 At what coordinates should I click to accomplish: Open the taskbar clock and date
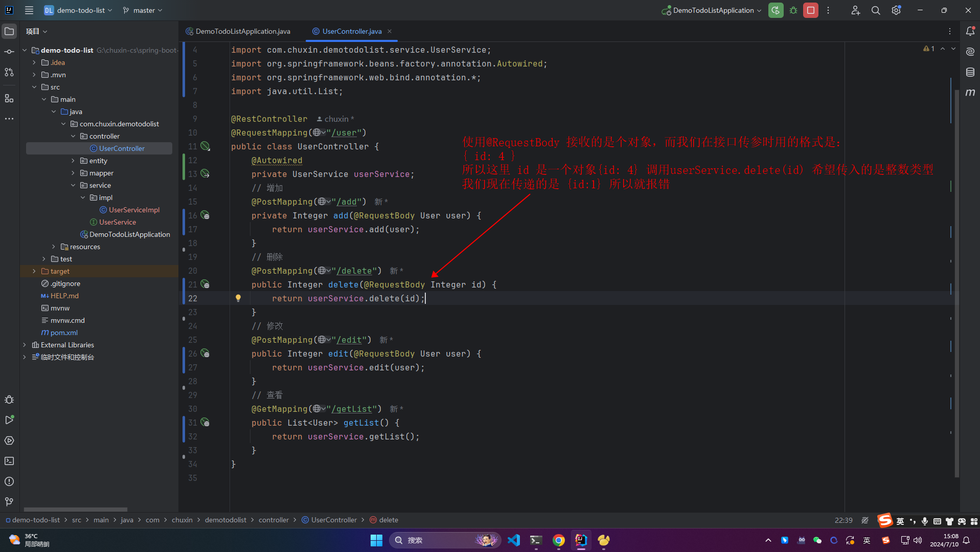pyautogui.click(x=944, y=540)
